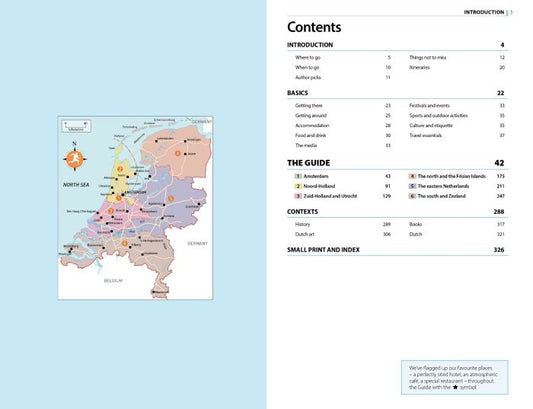Open the INTRODUCTION section heading
The image size is (533, 409).
tap(310, 45)
